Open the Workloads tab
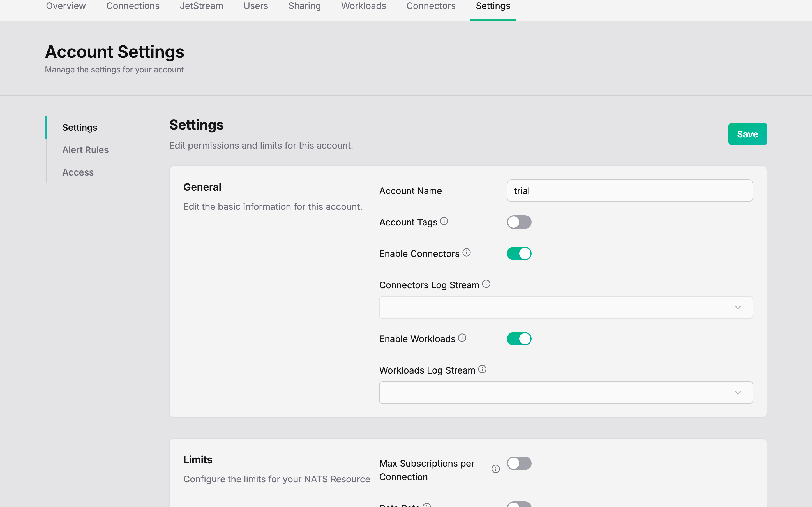The width and height of the screenshot is (812, 507). 363,6
